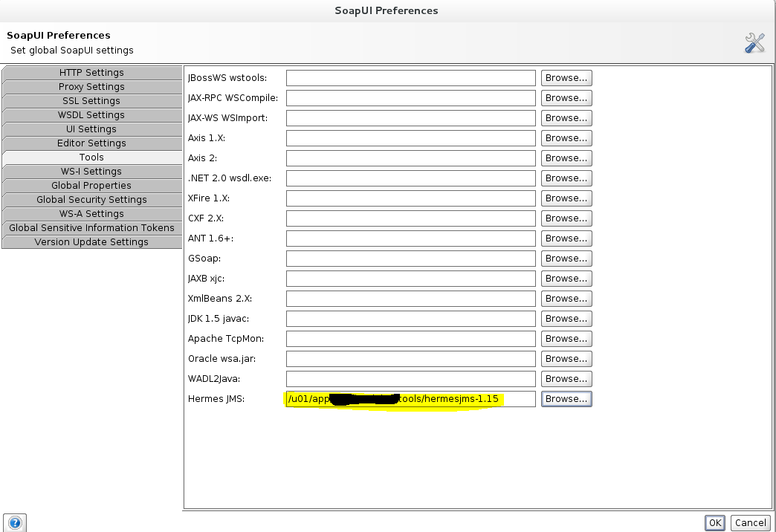Click the JAXB xjc path field
This screenshot has width=776, height=532.
[x=411, y=278]
